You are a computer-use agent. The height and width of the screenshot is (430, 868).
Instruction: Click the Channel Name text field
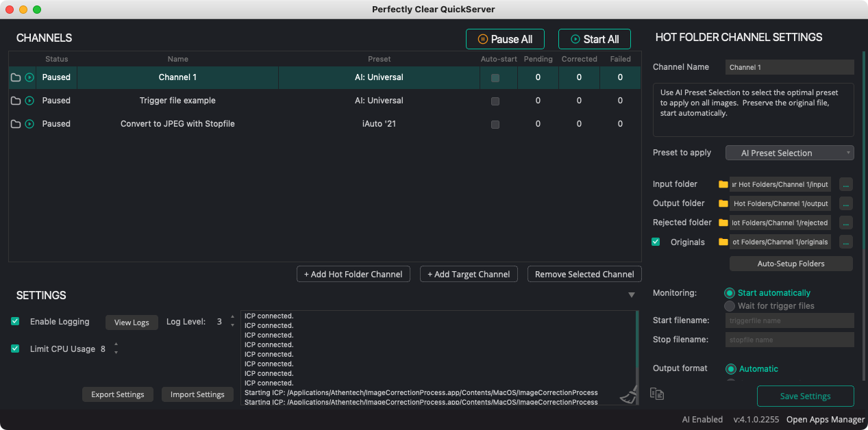tap(789, 67)
